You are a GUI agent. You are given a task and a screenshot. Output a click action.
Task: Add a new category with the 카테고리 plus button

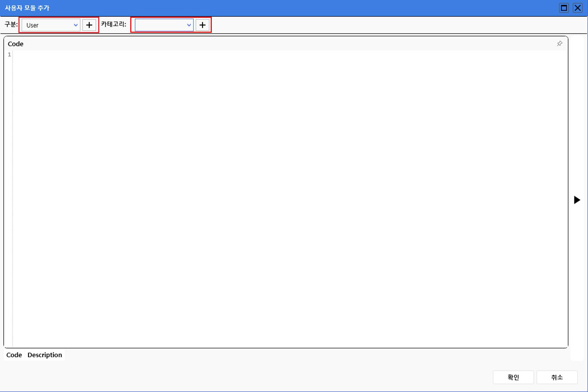202,25
